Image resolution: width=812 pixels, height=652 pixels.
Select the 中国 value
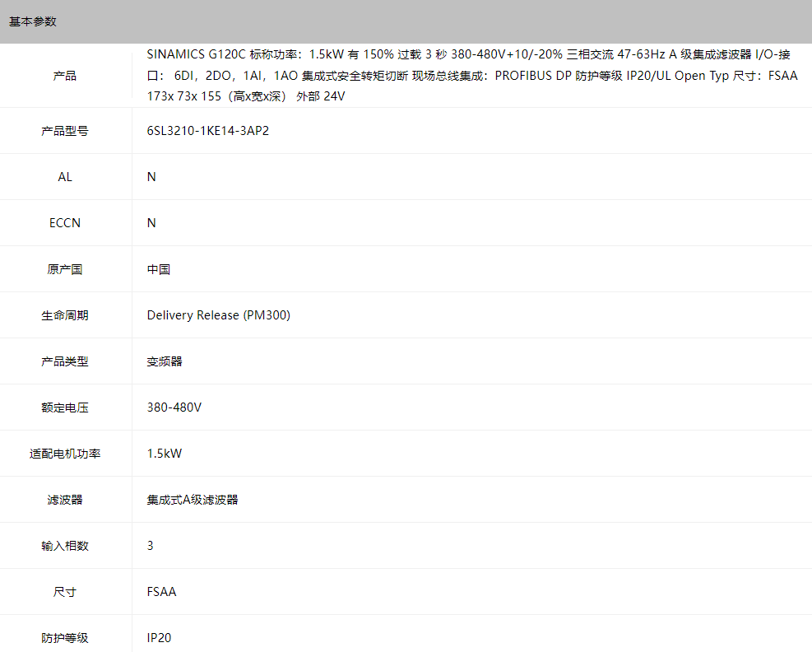point(159,269)
